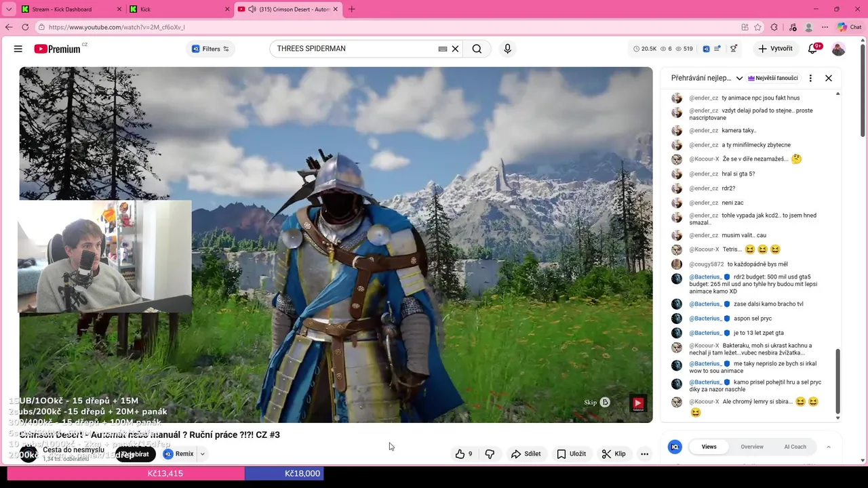Check the 20.5K clock stat
868x488 pixels.
coord(645,49)
